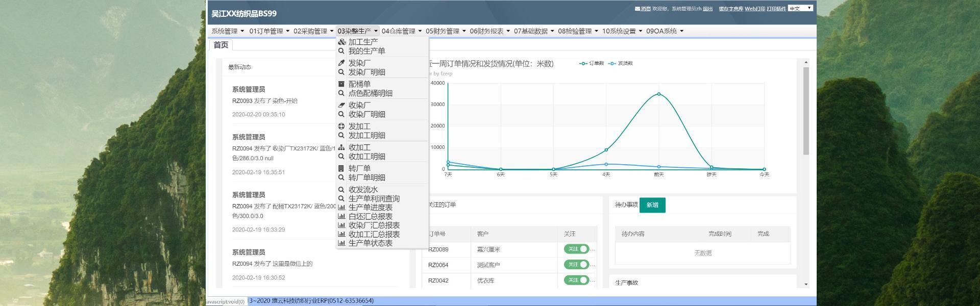The height and width of the screenshot is (306, 980).
Task: Click the Web打印 link
Action: pos(755,9)
